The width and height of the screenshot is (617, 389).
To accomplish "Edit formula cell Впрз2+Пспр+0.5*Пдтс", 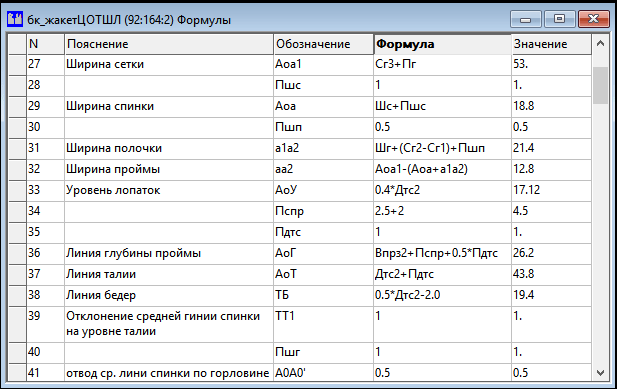I will [x=442, y=253].
